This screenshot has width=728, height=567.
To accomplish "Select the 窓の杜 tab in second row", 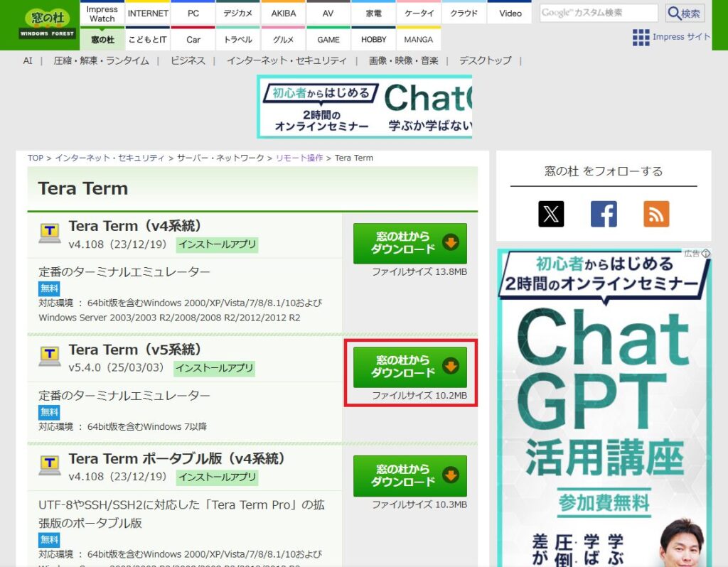I will pyautogui.click(x=102, y=39).
